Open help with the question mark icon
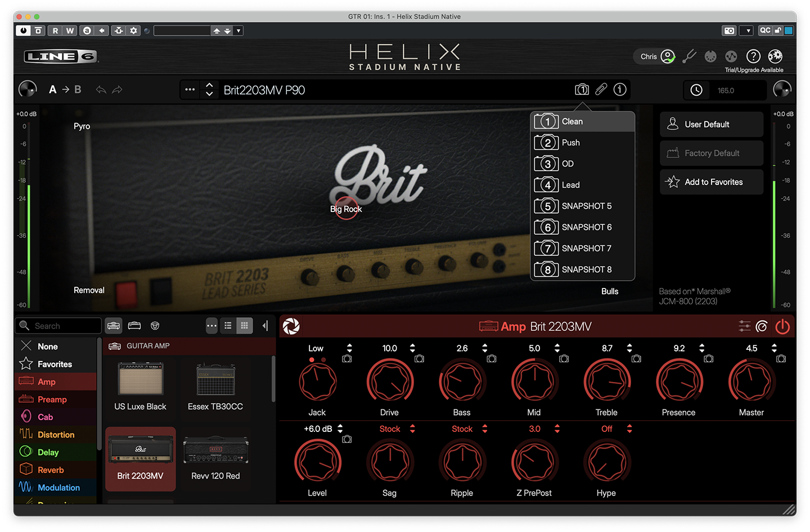This screenshot has width=810, height=532. [753, 56]
